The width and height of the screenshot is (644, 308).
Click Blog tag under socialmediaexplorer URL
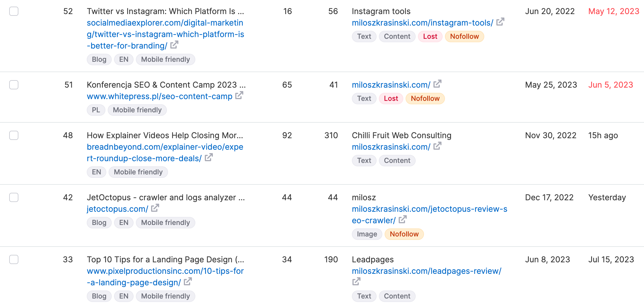(x=99, y=59)
